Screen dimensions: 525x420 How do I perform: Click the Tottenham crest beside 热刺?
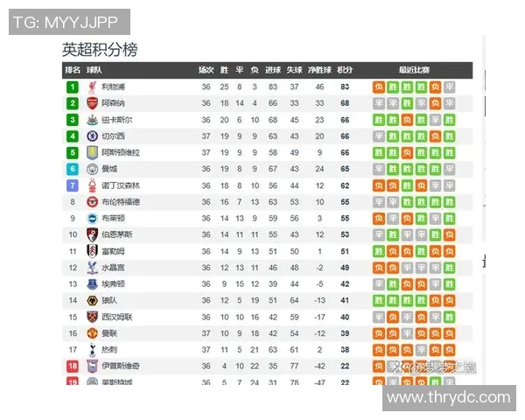(x=92, y=349)
